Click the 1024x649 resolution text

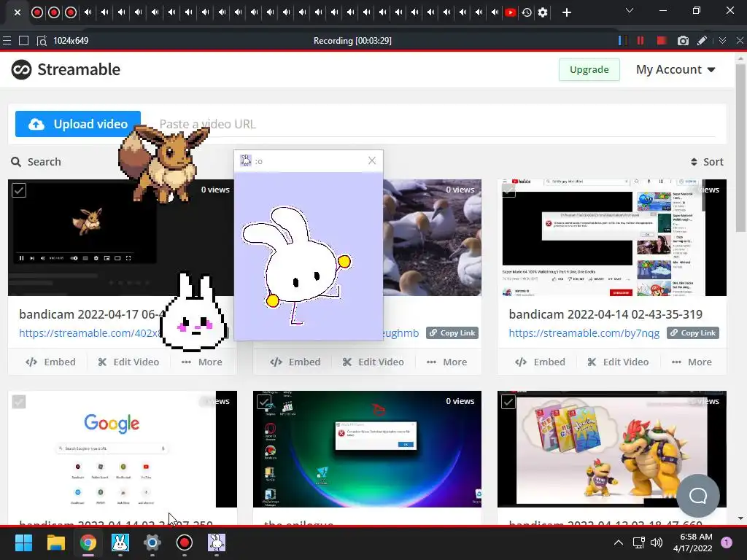[71, 41]
